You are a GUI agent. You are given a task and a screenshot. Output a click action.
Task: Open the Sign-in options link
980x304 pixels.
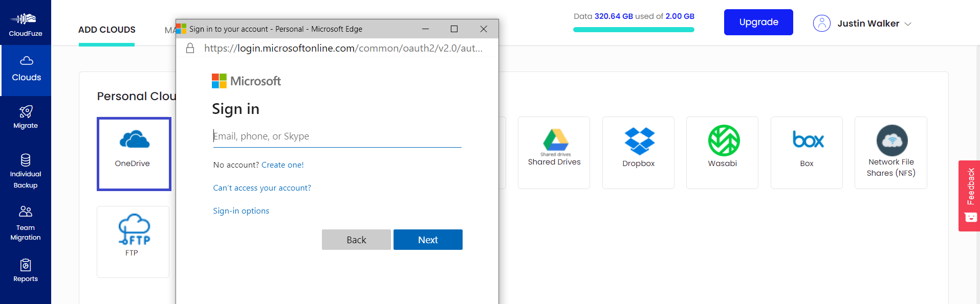click(241, 211)
